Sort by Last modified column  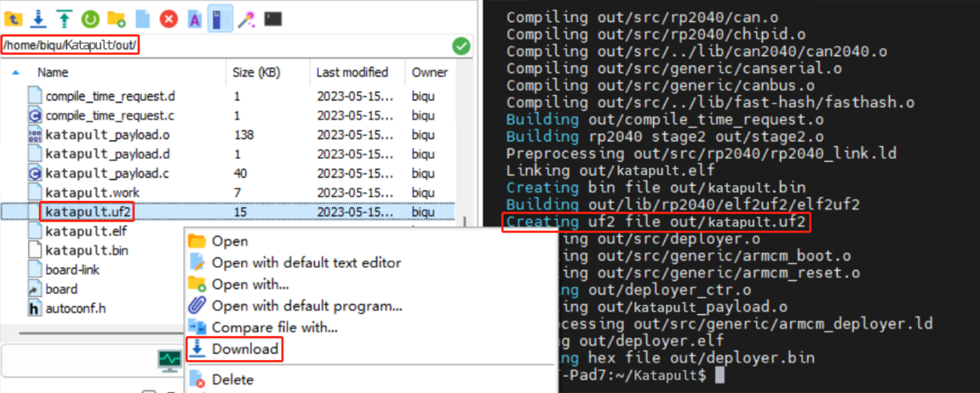pos(352,72)
